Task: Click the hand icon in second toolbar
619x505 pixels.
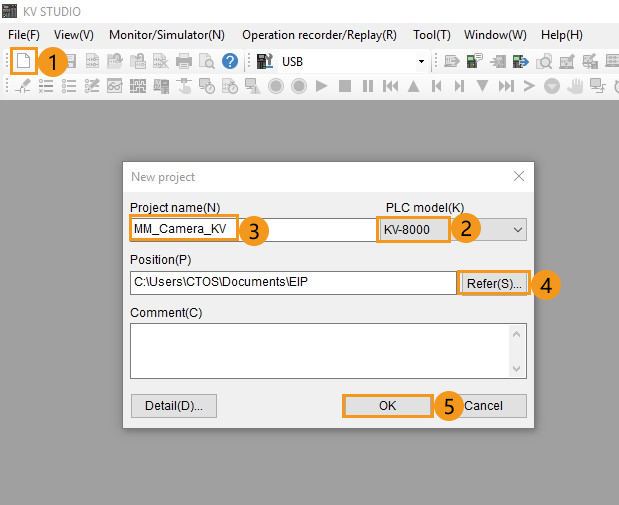Action: coord(575,87)
